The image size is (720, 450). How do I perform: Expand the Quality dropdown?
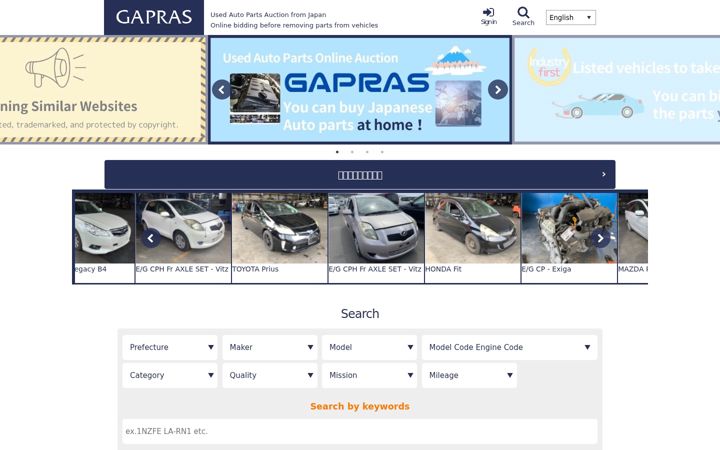[270, 375]
